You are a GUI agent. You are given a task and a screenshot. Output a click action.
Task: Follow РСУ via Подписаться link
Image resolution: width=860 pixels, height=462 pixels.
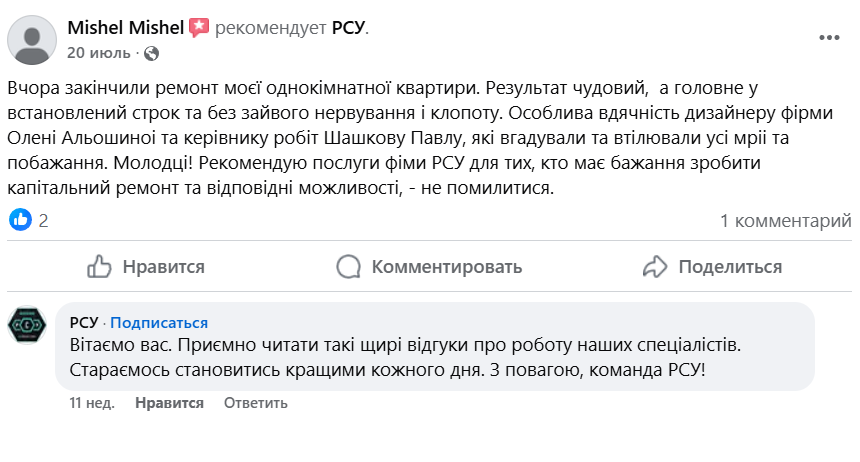159,322
